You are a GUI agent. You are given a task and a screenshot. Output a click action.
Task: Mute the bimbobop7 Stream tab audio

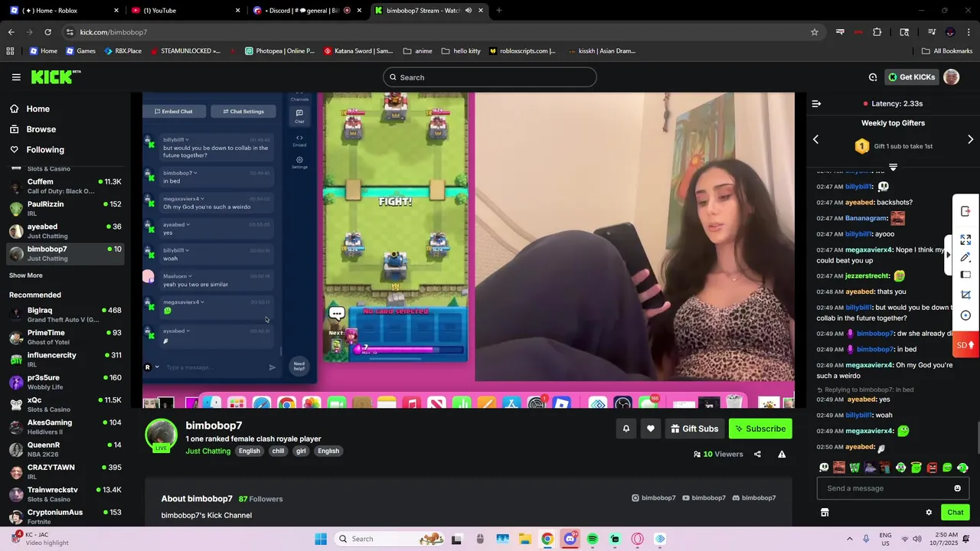468,11
